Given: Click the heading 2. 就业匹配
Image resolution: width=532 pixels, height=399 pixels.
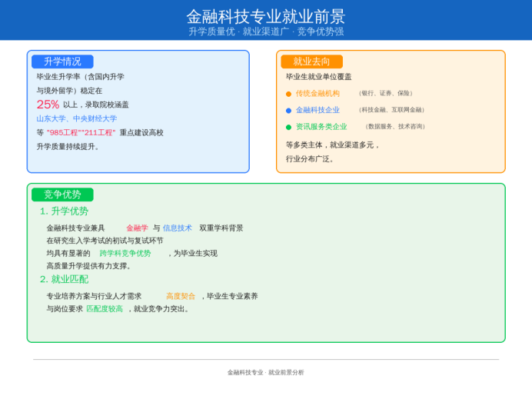Looking at the screenshot, I should point(64,279).
